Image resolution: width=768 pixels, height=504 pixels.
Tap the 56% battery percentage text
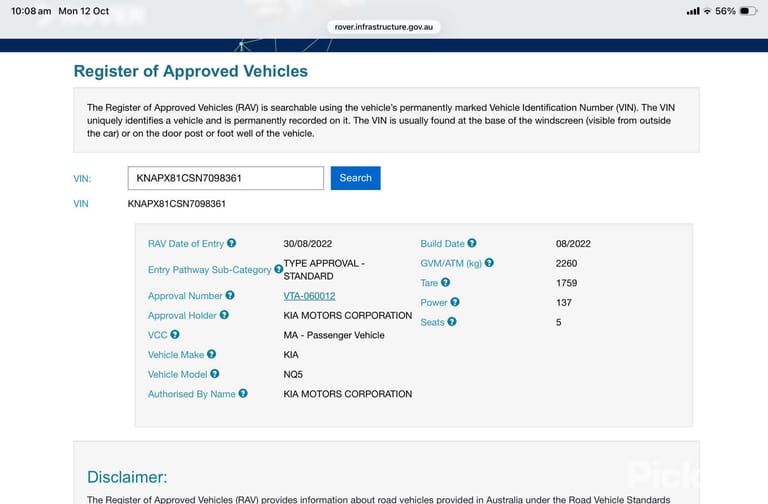click(x=725, y=11)
